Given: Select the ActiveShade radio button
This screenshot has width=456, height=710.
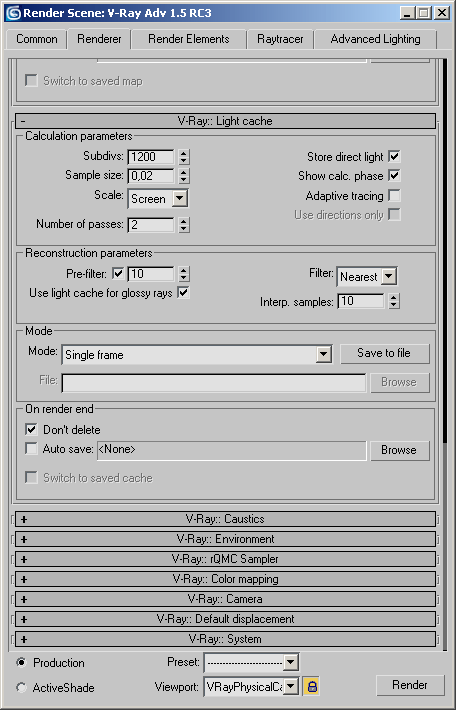Looking at the screenshot, I should 21,687.
